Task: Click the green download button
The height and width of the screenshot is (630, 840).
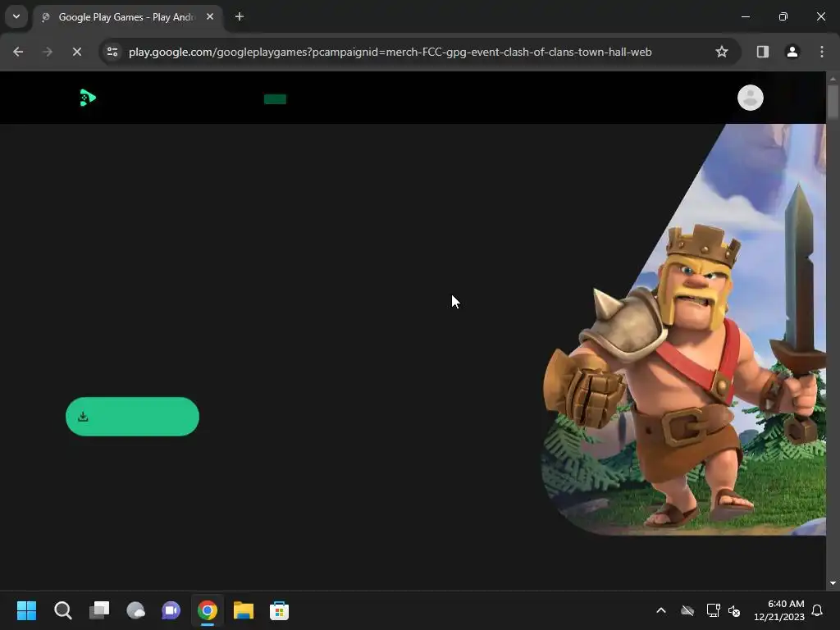Action: click(x=132, y=416)
